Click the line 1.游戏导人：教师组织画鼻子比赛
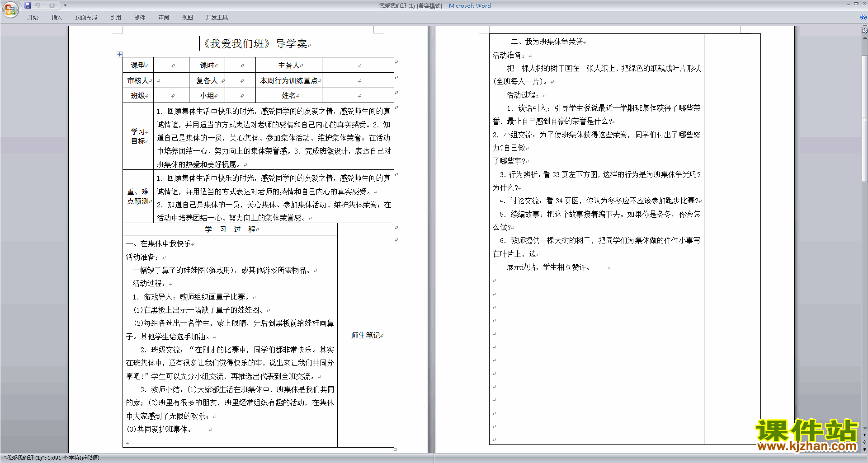The image size is (868, 463). point(191,297)
